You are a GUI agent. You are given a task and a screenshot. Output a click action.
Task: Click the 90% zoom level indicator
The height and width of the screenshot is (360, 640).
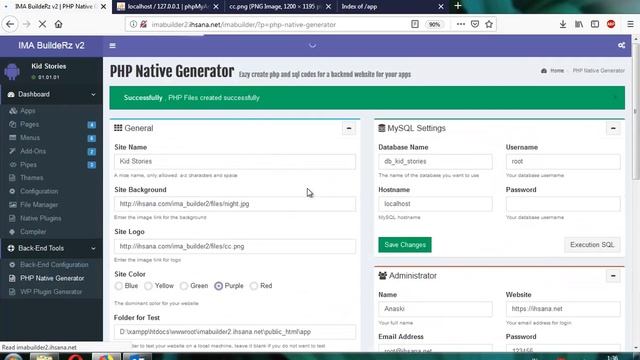(434, 24)
